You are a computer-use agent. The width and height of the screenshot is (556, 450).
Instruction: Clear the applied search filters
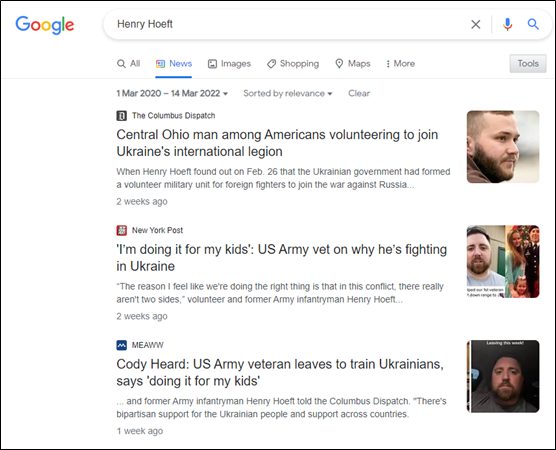359,94
